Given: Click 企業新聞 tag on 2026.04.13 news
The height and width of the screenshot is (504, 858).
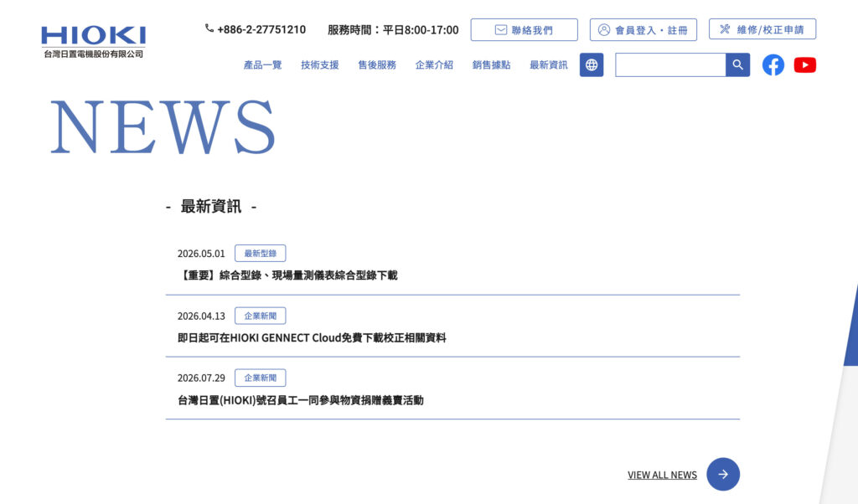Looking at the screenshot, I should (x=261, y=316).
